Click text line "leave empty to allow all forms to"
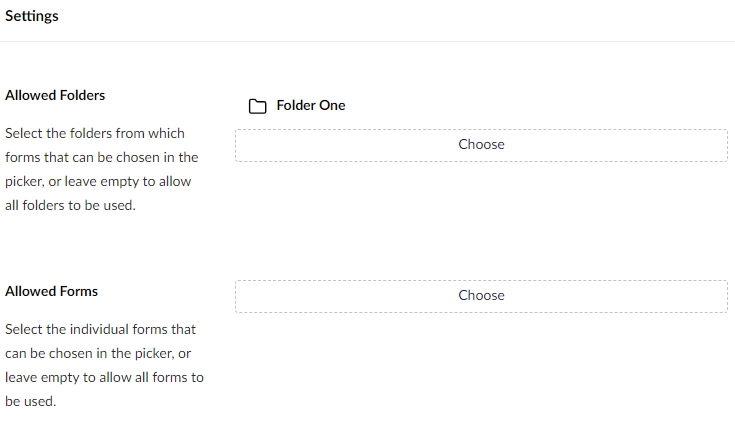 (104, 377)
